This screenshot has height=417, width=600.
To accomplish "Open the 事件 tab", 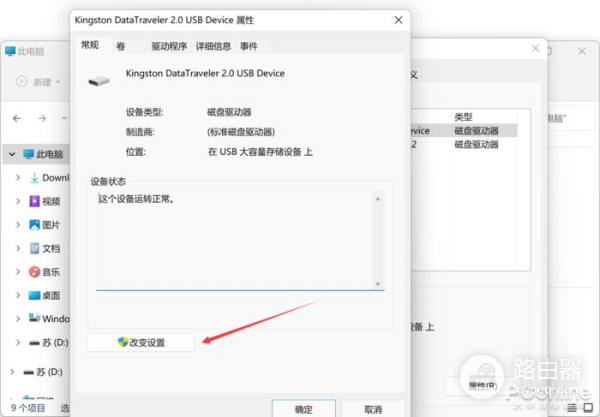I will (249, 46).
